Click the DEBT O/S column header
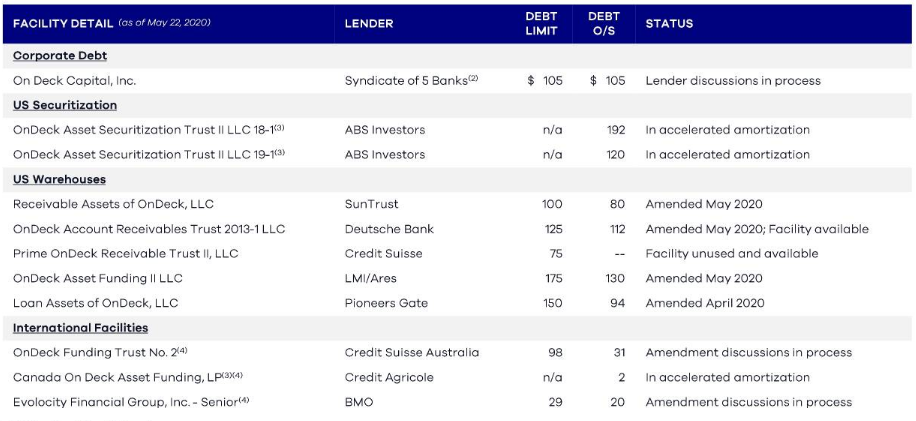This screenshot has height=421, width=916. [x=604, y=23]
